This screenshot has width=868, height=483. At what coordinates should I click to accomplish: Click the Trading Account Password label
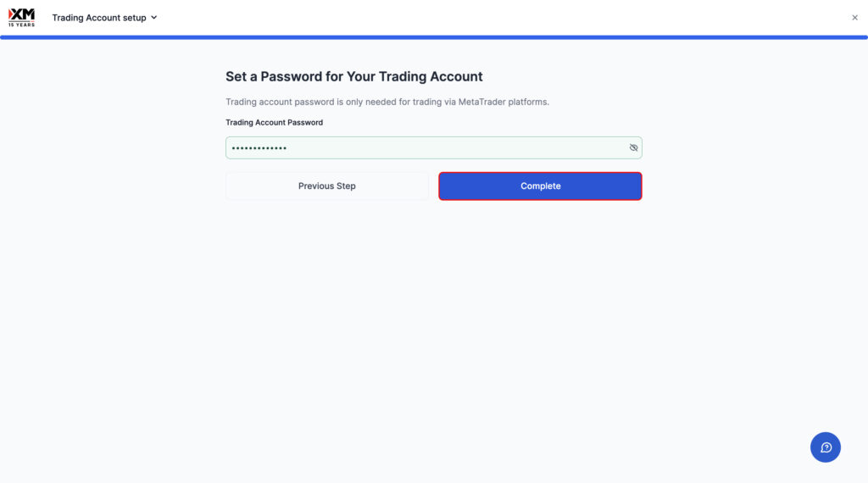coord(274,122)
